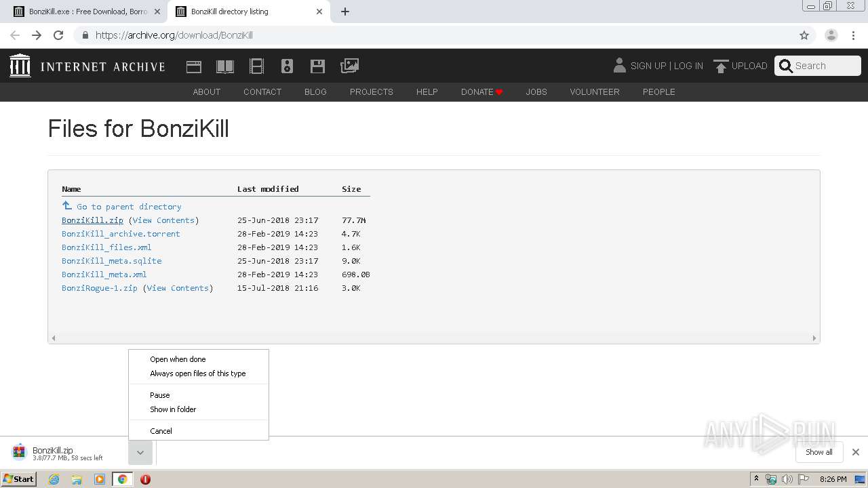Open the Images icon
The height and width of the screenshot is (488, 868).
[x=349, y=66]
